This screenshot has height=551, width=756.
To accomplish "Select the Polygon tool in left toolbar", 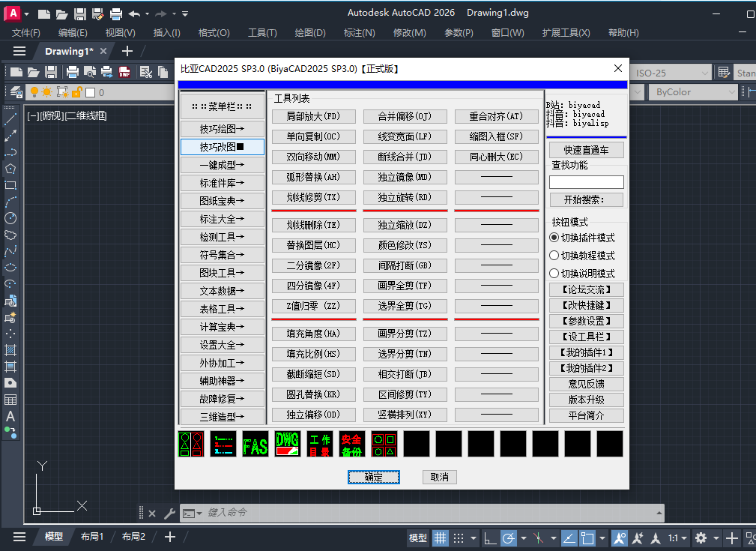I will 10,169.
